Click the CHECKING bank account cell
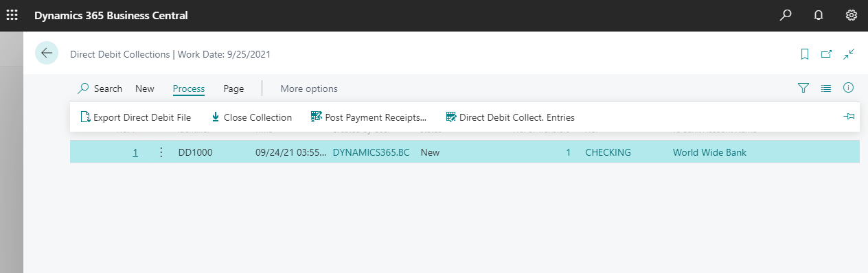The image size is (868, 273). (x=608, y=152)
